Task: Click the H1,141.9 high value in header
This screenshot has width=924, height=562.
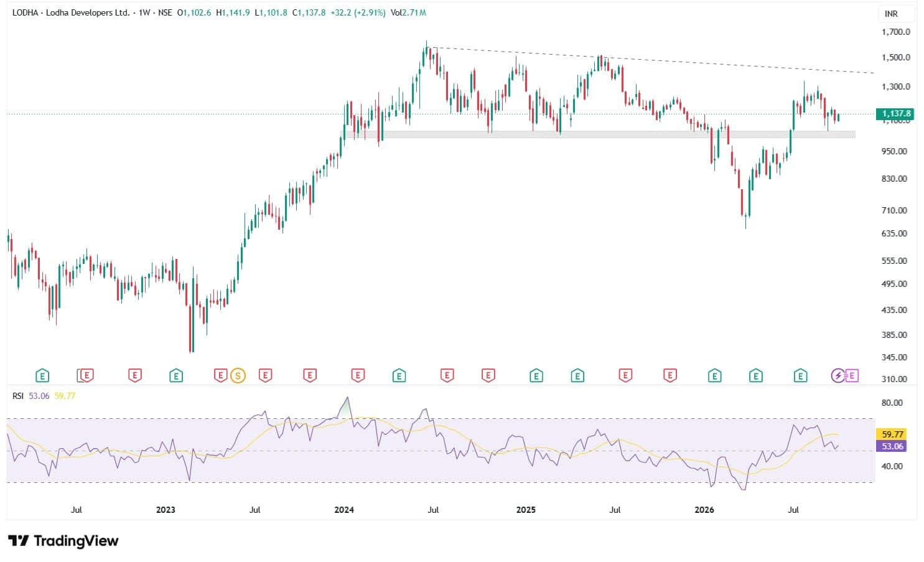Action: click(233, 12)
